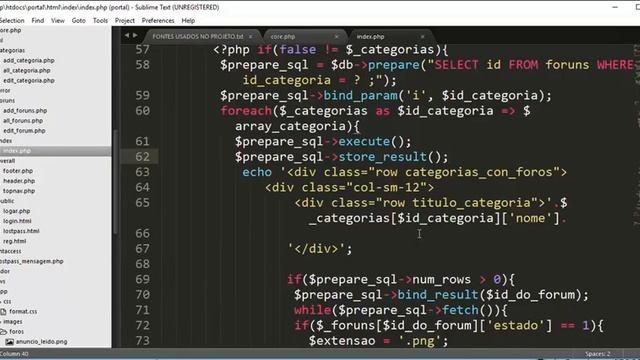The width and height of the screenshot is (640, 360).
Task: Switch to the index.php editor tab
Action: (370, 37)
